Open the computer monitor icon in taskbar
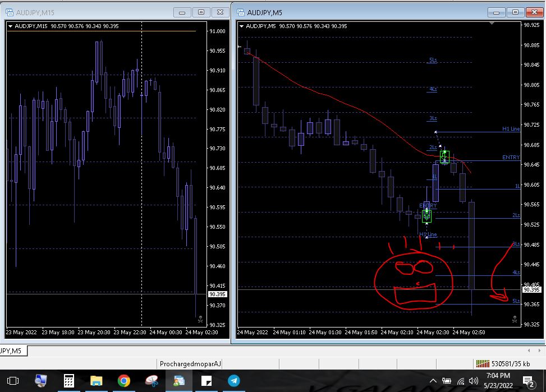Image resolution: width=546 pixels, height=392 pixels. click(41, 381)
